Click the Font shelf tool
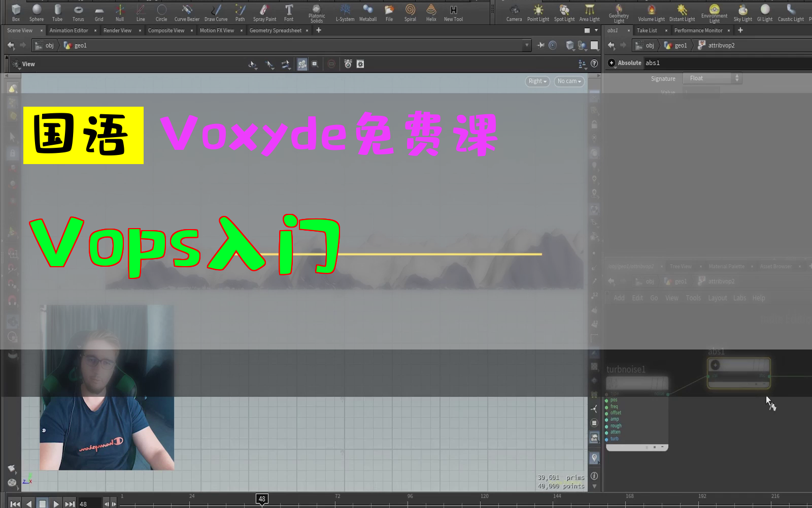812x508 pixels. [x=289, y=13]
